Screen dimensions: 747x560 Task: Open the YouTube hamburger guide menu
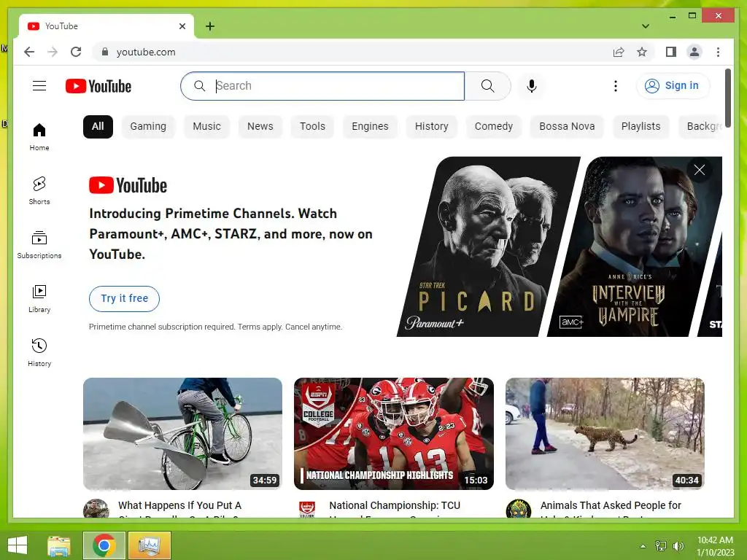coord(39,86)
